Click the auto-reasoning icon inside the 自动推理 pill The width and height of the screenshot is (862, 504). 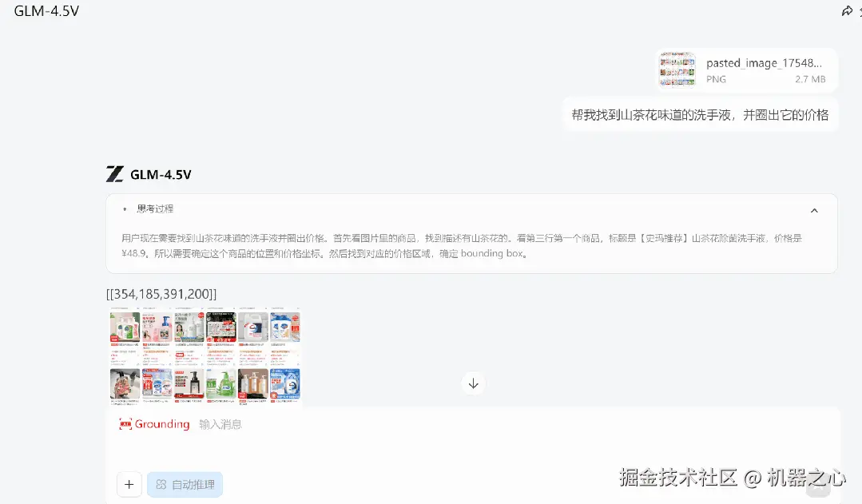pyautogui.click(x=161, y=484)
